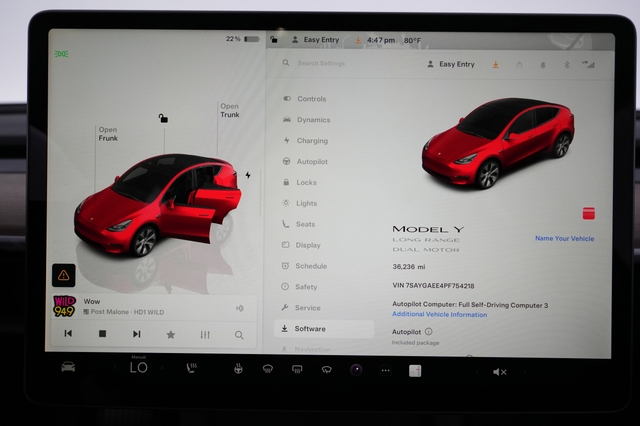Click the Search Settings field
This screenshot has width=640, height=426.
click(321, 63)
